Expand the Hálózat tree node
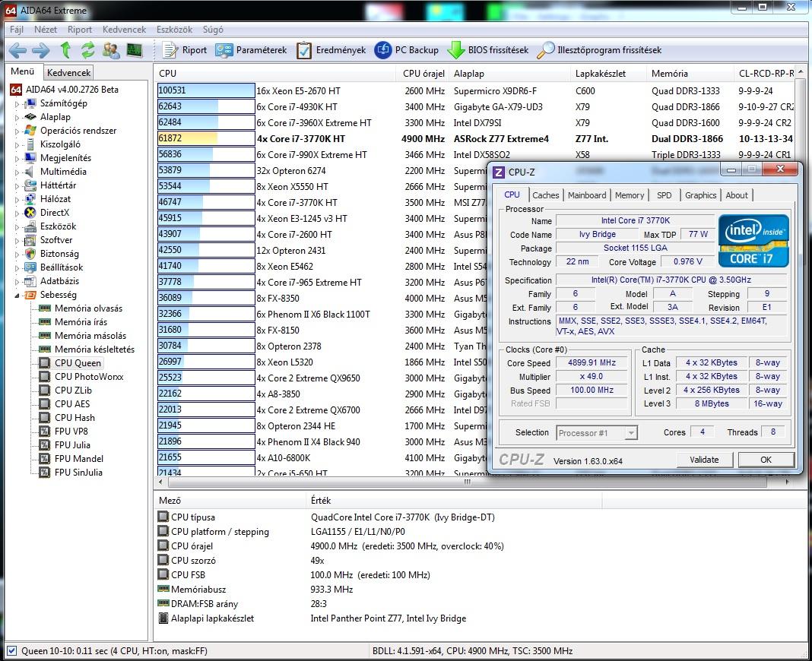The image size is (812, 661). (17, 199)
